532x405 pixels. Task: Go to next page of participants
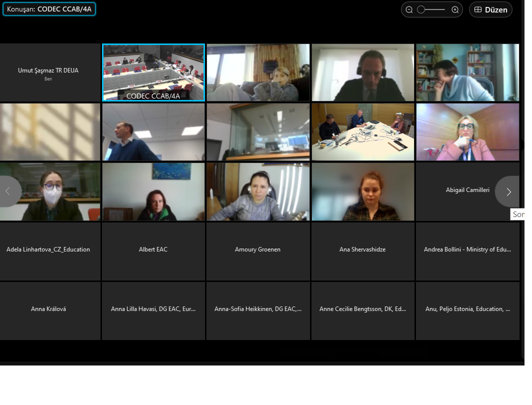click(x=508, y=191)
